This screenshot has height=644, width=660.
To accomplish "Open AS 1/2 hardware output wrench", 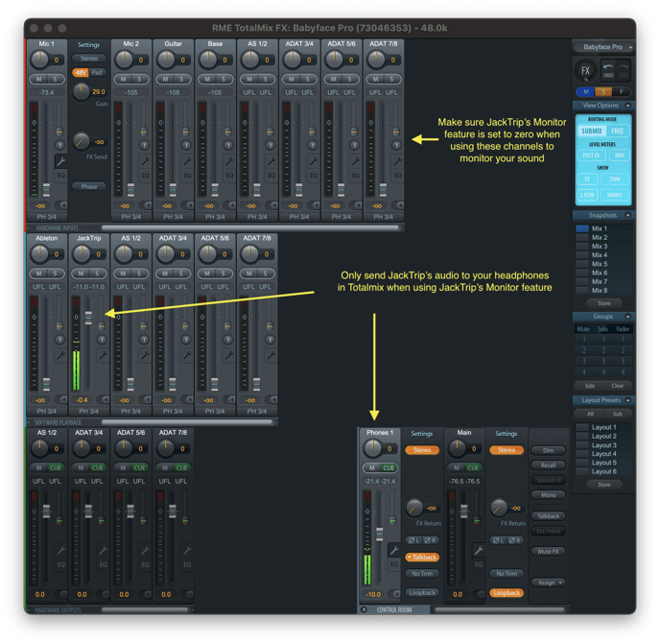I will (x=60, y=549).
